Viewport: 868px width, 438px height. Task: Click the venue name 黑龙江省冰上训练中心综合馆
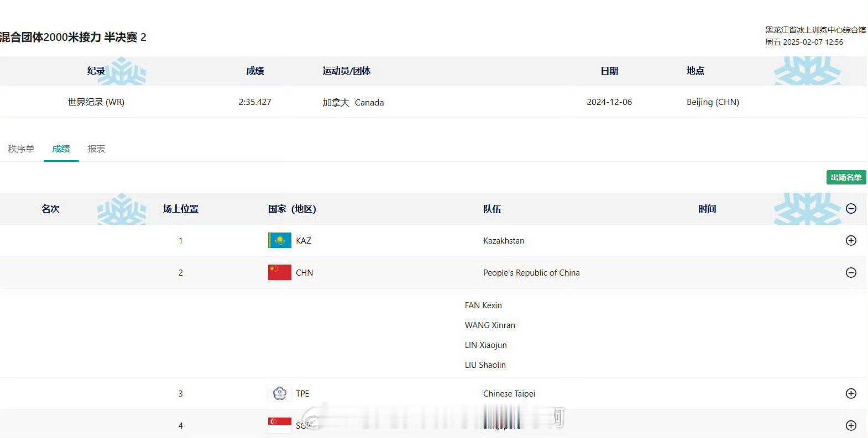(x=815, y=30)
